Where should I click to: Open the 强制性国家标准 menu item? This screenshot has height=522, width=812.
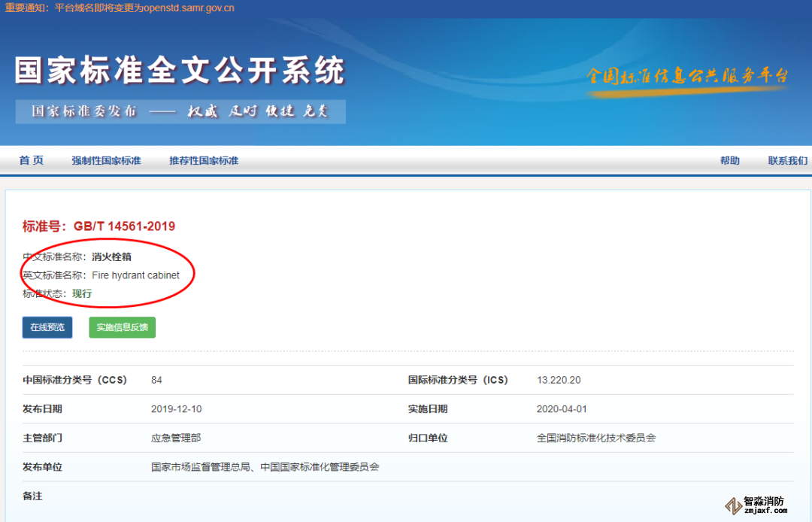(x=106, y=160)
